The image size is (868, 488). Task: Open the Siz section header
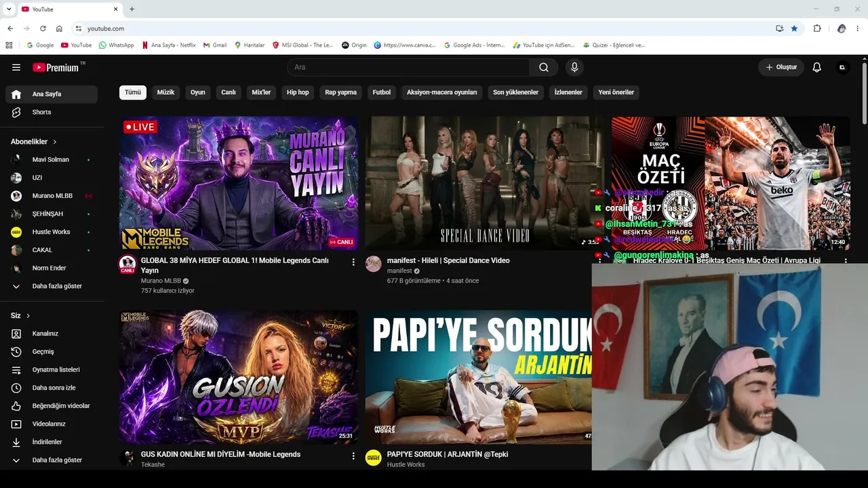[x=20, y=316]
